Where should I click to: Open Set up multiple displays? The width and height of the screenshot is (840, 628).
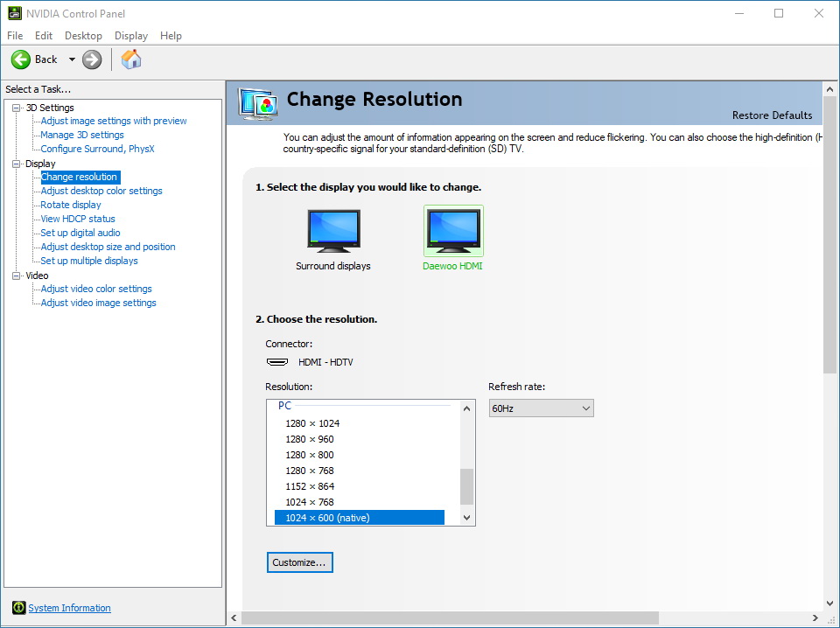click(x=89, y=260)
